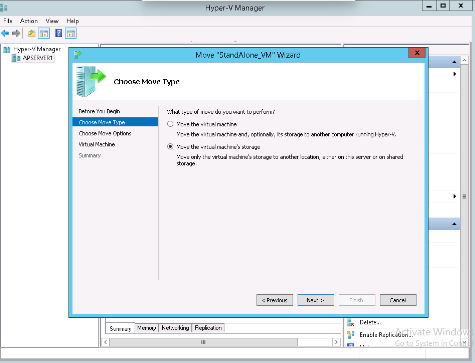Viewport: 475px width, 363px height.
Task: Click the horizontal scrollbar thumb
Action: [x=203, y=342]
